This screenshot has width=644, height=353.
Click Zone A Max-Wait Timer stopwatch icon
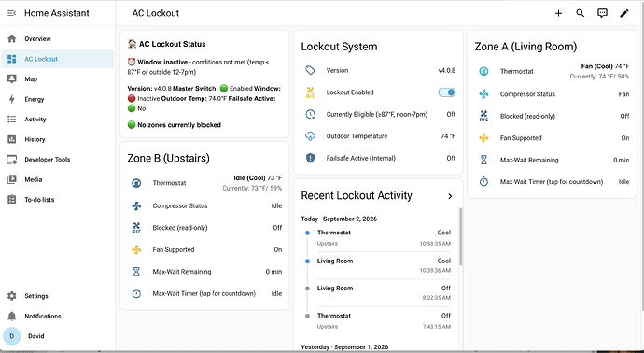point(483,182)
